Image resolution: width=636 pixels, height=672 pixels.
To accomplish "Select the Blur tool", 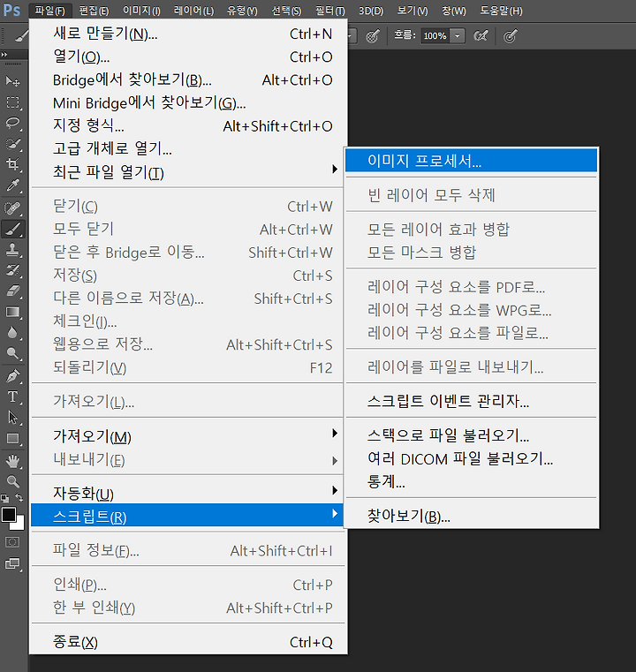I will click(x=13, y=333).
